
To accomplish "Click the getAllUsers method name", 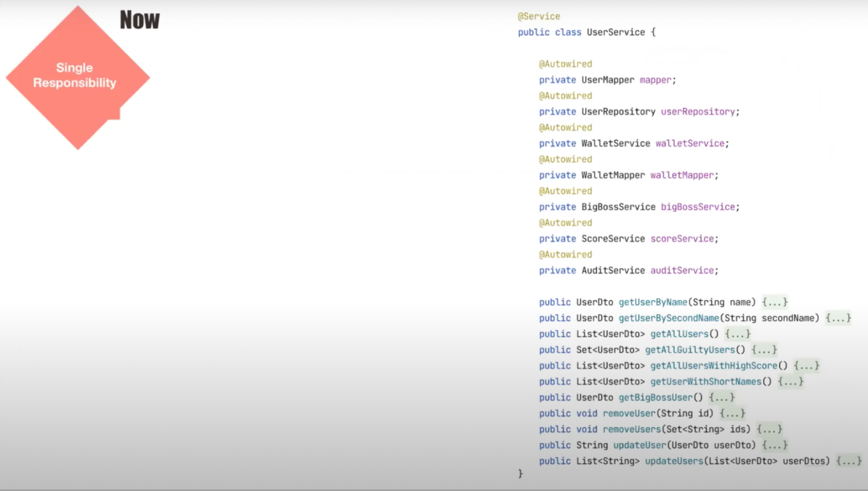I will [679, 334].
